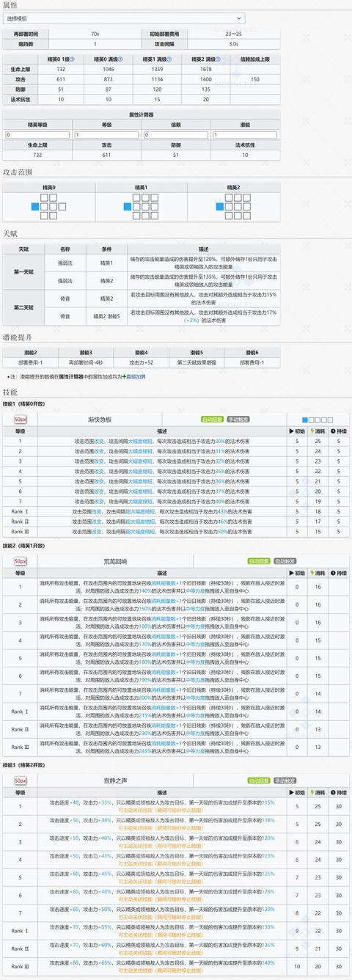The image size is (352, 980).
Task: Select the attack interval value 3.0s
Action: tap(233, 43)
